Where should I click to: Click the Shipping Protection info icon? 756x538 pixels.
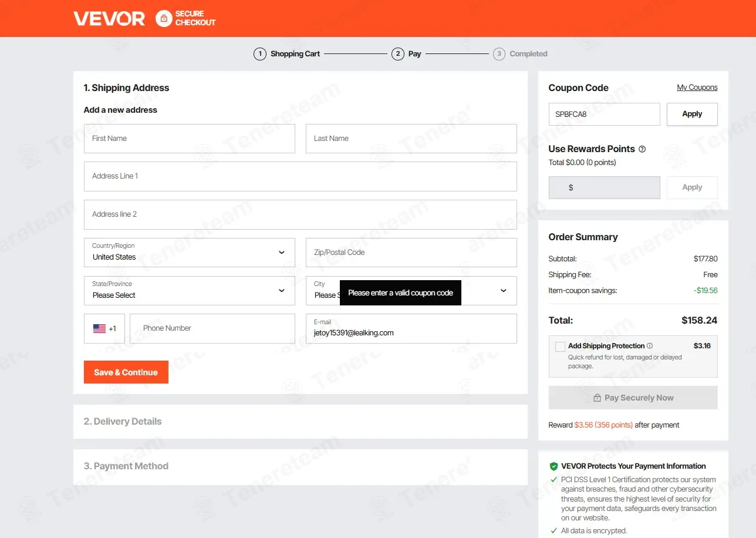point(650,346)
